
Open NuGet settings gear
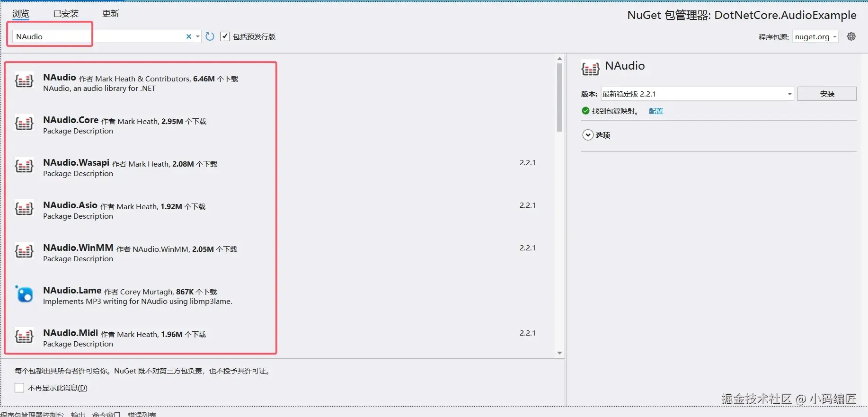tap(851, 36)
